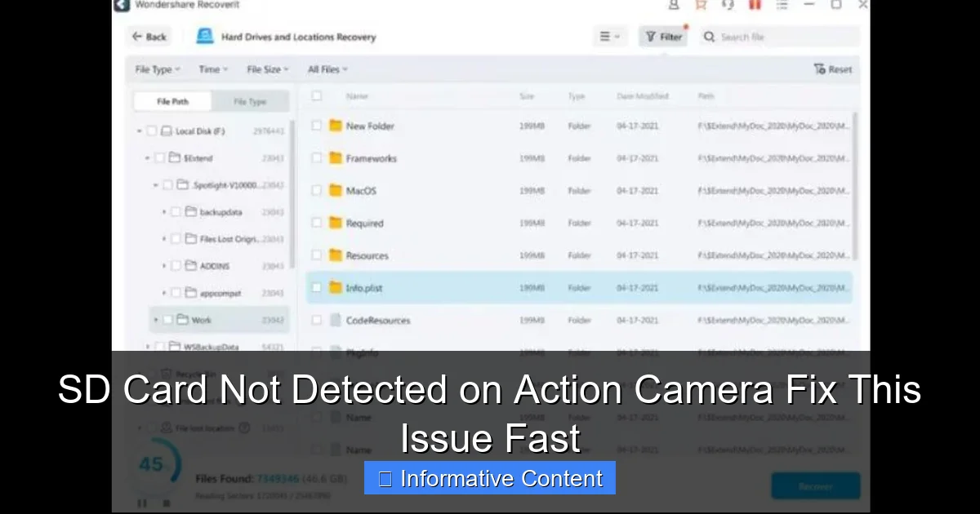Image resolution: width=980 pixels, height=514 pixels.
Task: Click the red recording indicator icon in title bar
Action: [x=754, y=6]
